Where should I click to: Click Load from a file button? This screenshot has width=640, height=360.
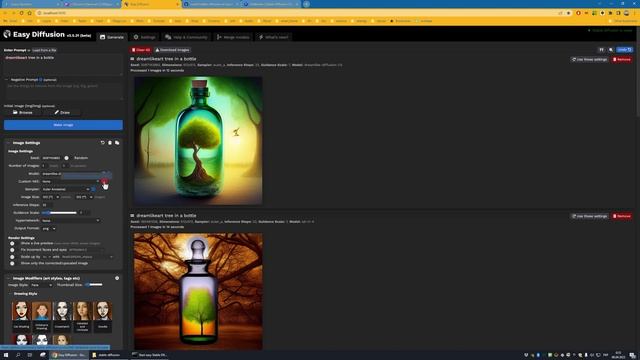coord(44,50)
